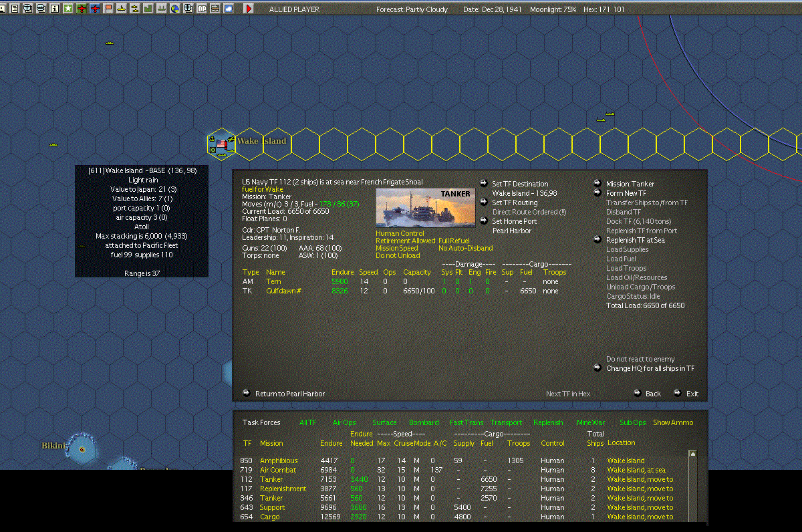Filter task forces by Bombard
Image resolution: width=802 pixels, height=532 pixels.
tap(424, 422)
